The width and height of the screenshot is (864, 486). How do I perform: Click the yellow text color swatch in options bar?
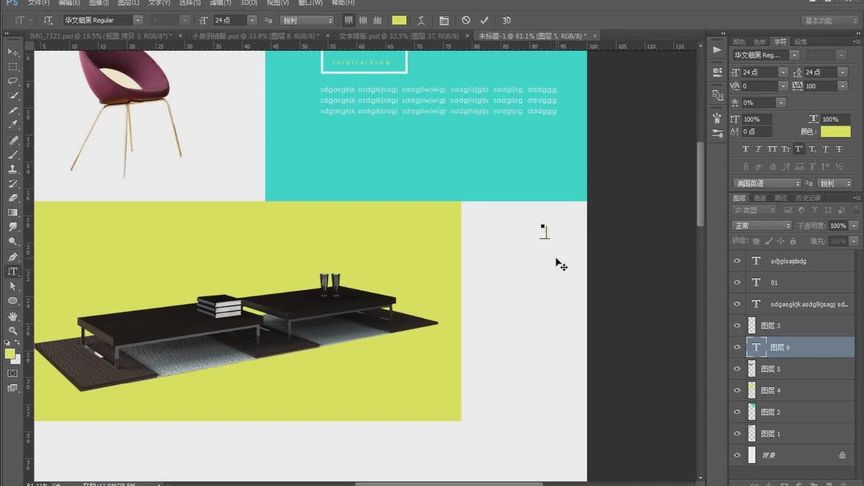tap(399, 20)
